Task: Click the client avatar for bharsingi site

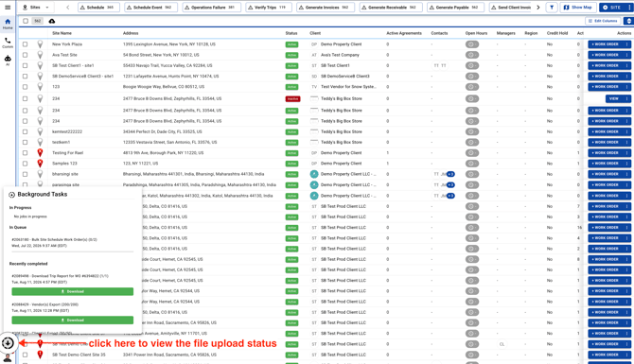Action: 314,174
